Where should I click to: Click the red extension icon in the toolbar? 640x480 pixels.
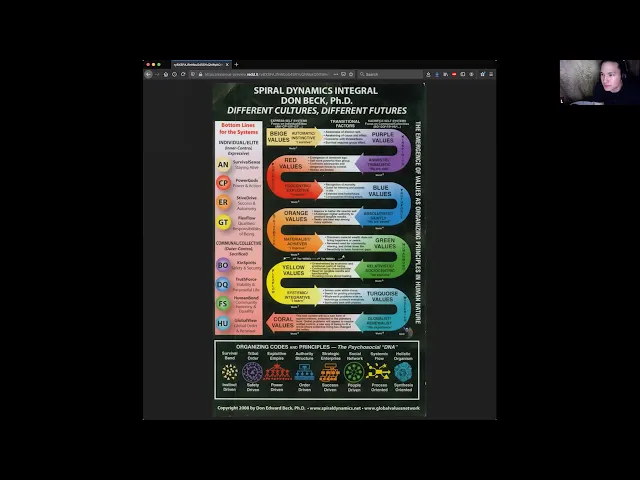coord(454,74)
